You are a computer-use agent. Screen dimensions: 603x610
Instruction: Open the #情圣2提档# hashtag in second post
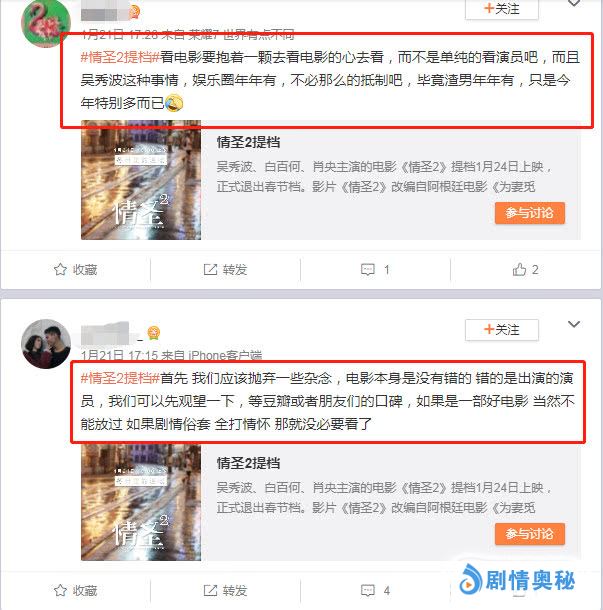(x=120, y=378)
